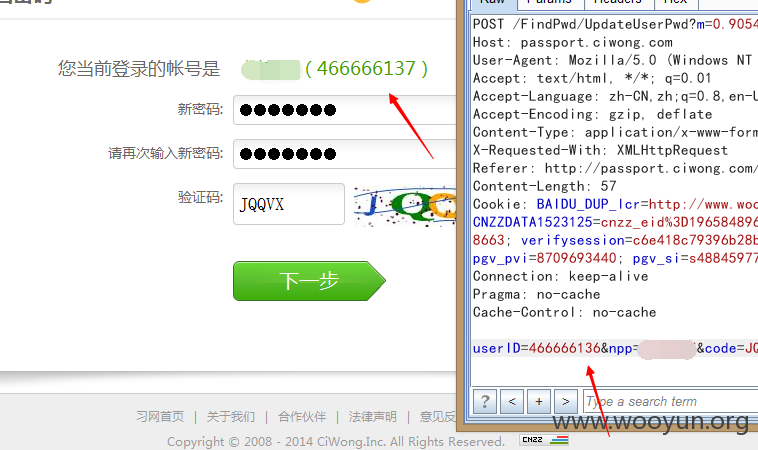Open the 关于我们 footer link

tap(231, 416)
